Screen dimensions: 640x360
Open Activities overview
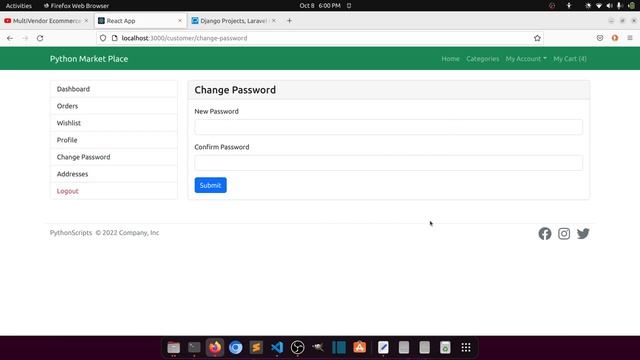point(19,6)
